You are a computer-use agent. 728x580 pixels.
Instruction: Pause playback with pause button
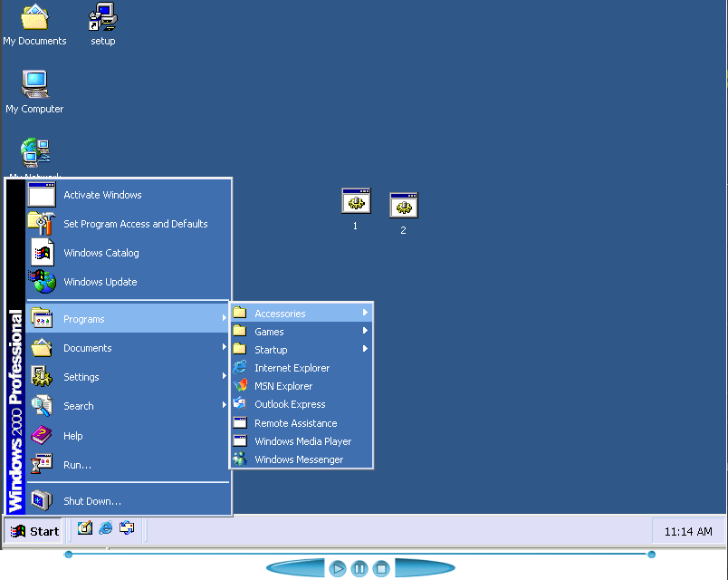[x=359, y=568]
